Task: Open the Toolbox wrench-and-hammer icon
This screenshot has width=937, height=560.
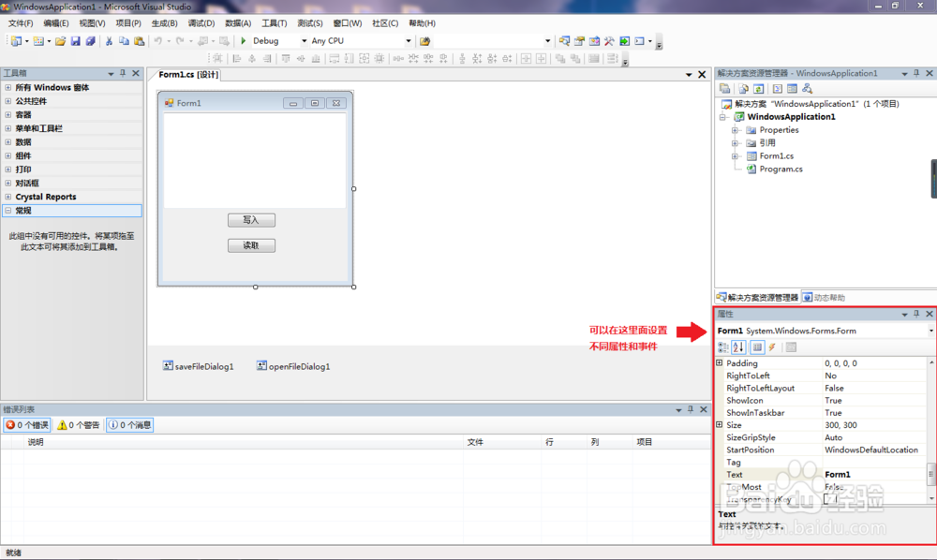Action: (609, 40)
